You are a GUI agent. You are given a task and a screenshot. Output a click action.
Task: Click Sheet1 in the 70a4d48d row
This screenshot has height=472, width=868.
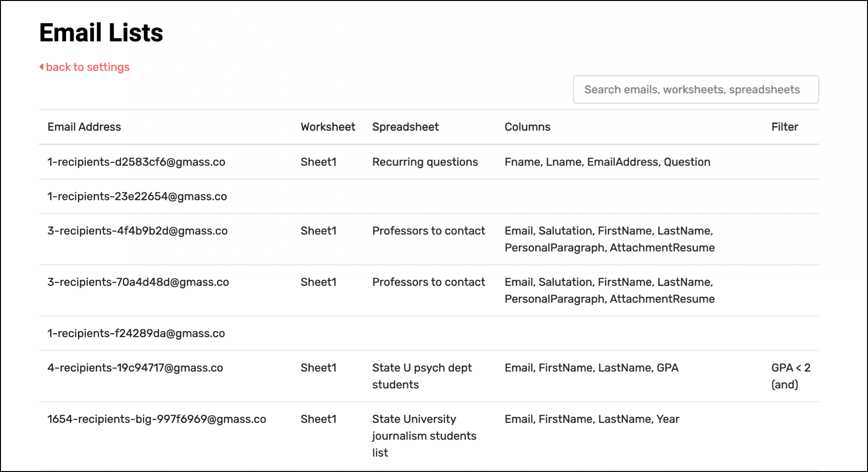pyautogui.click(x=319, y=282)
